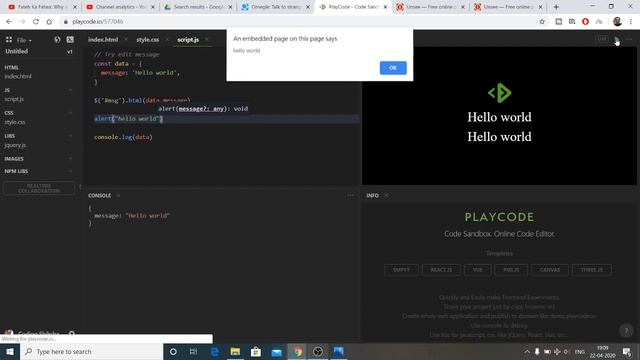Choose the CANVAS template
The height and width of the screenshot is (360, 640).
click(550, 270)
